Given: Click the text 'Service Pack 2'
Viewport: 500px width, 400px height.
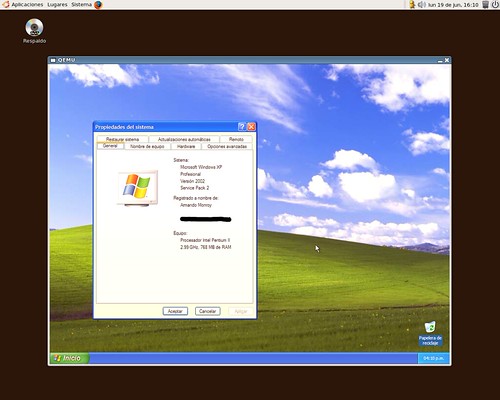Looking at the screenshot, I should click(x=195, y=188).
